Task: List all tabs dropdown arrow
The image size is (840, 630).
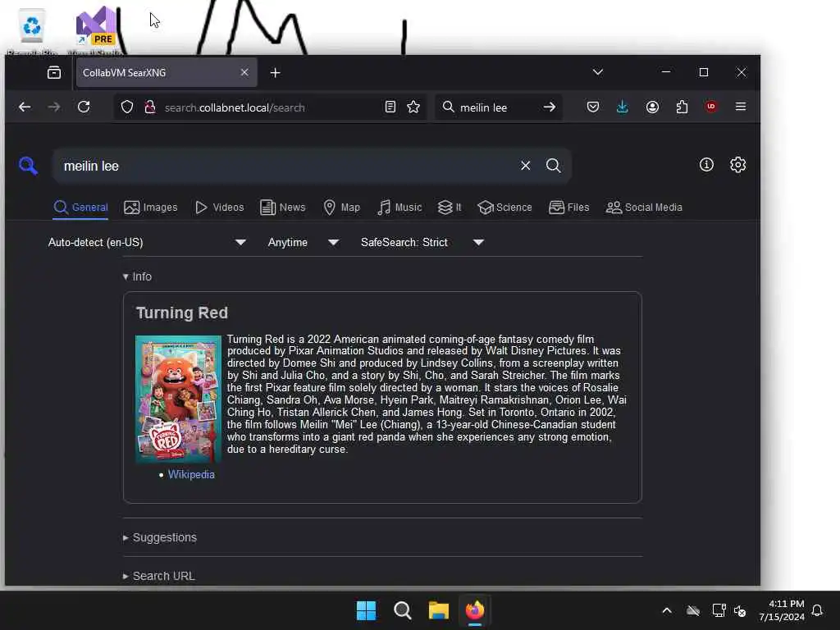Action: [x=598, y=72]
